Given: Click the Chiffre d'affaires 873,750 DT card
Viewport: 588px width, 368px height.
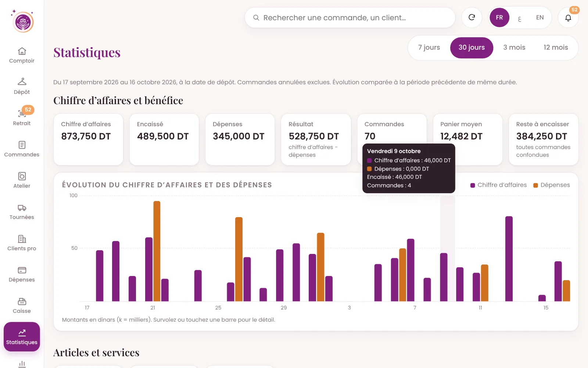Looking at the screenshot, I should 88,139.
